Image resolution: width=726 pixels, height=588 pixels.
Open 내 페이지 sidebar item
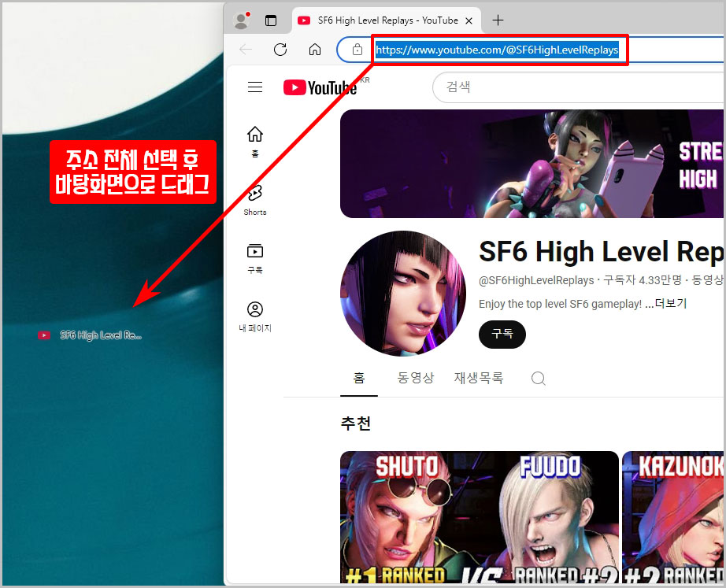(255, 316)
